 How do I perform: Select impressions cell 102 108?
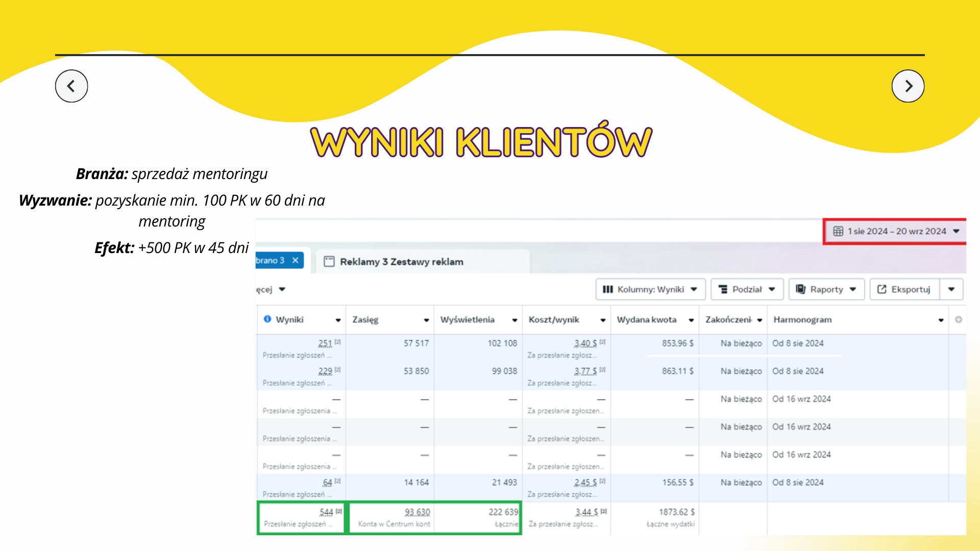click(x=502, y=343)
